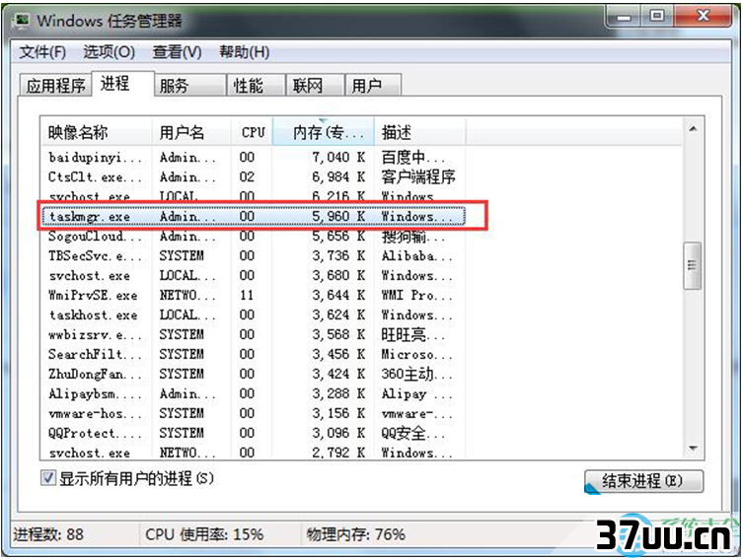The height and width of the screenshot is (560, 743).
Task: Select the SogouCloud... process row
Action: [254, 237]
